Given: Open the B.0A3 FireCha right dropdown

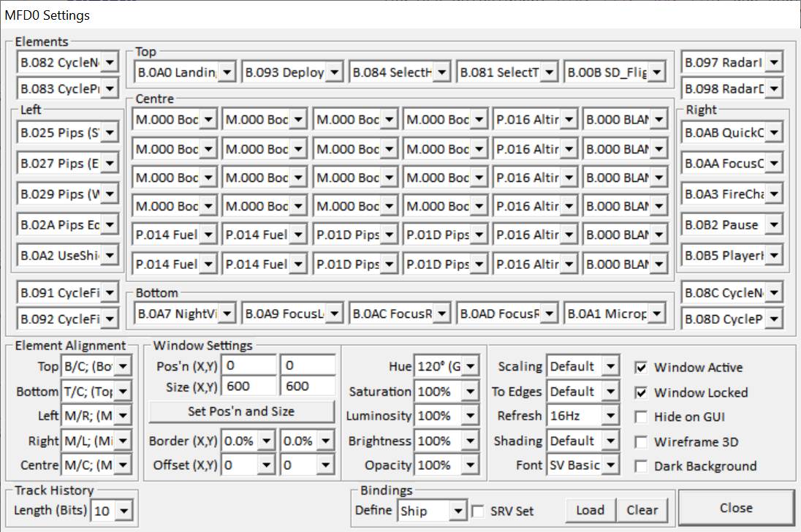Looking at the screenshot, I should pos(732,194).
